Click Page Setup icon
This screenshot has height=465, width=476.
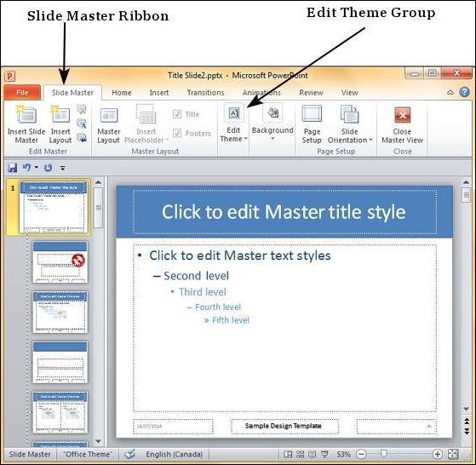coord(312,115)
